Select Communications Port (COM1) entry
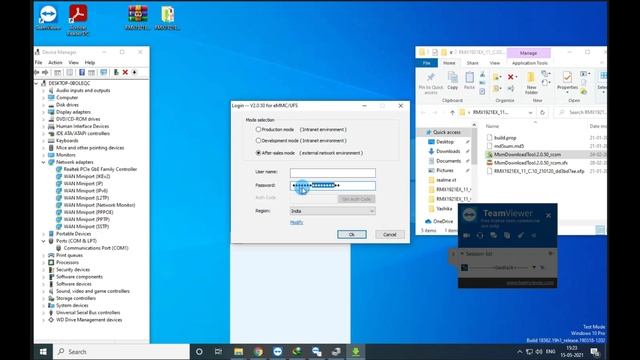The width and height of the screenshot is (640, 360). tap(96, 248)
